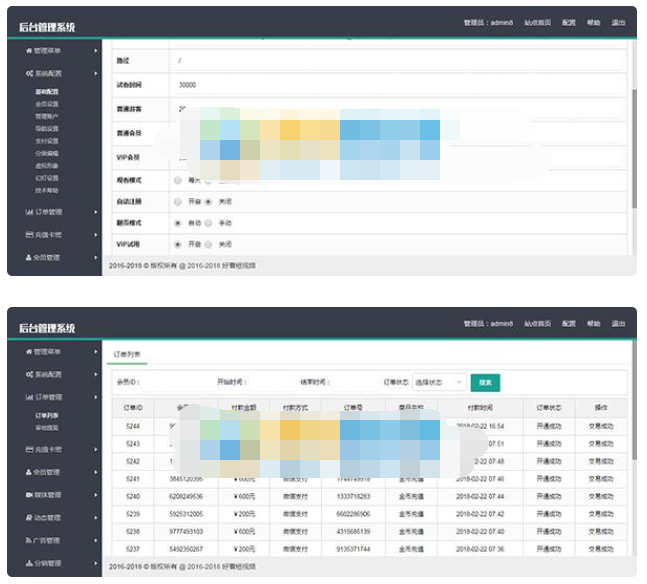Open 选择状态 order status dropdown

tap(439, 383)
